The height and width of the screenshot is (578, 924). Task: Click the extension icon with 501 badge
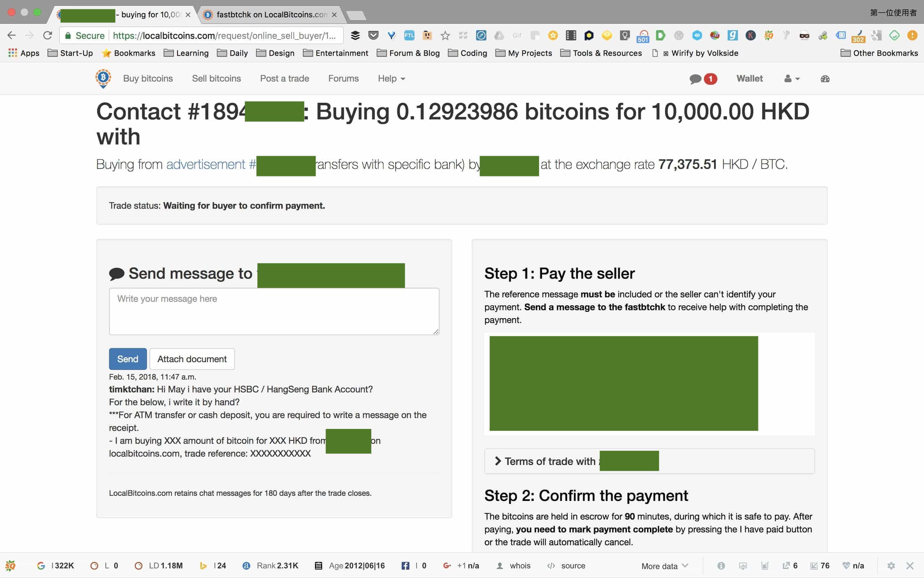pos(643,36)
